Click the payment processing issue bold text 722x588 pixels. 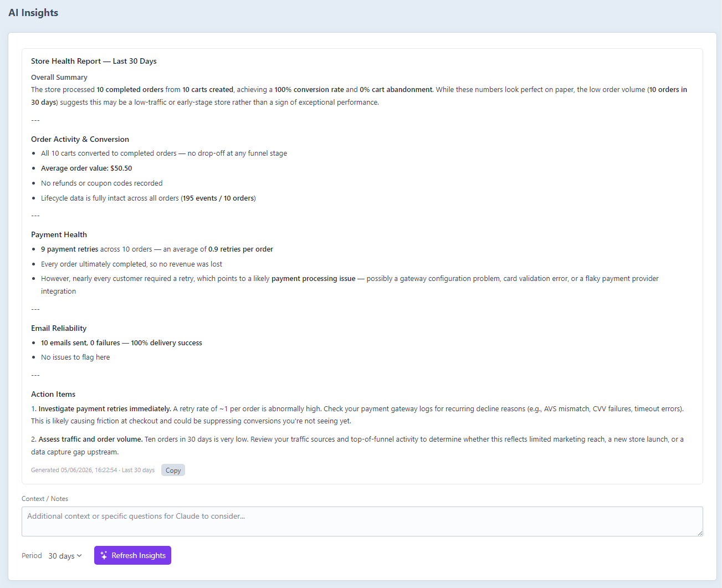pyautogui.click(x=314, y=278)
